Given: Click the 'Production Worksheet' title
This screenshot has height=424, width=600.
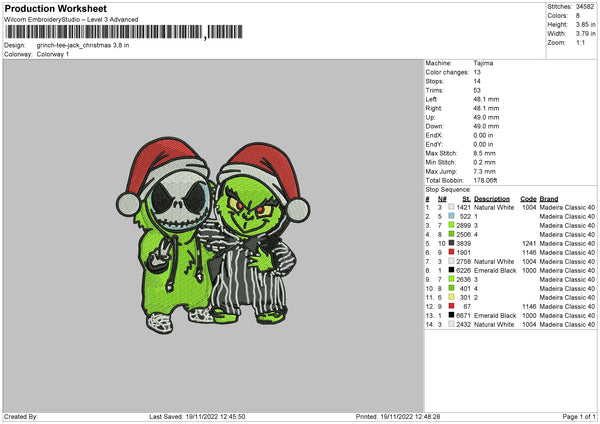Looking at the screenshot, I should click(x=55, y=8).
